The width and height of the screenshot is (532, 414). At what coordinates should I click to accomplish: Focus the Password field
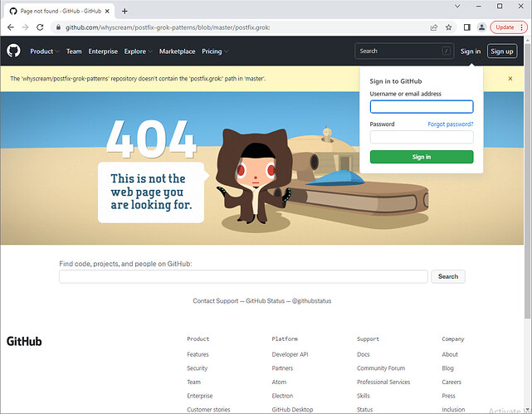pyautogui.click(x=422, y=137)
